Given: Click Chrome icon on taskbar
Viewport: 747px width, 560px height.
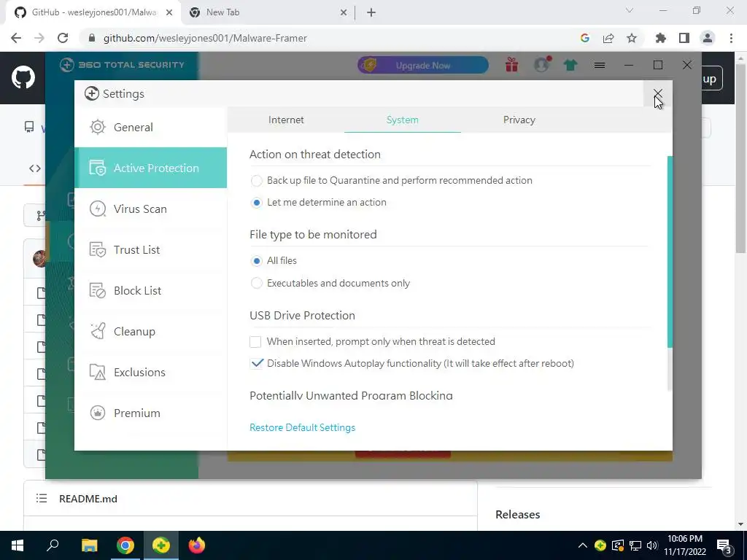Looking at the screenshot, I should tap(125, 545).
